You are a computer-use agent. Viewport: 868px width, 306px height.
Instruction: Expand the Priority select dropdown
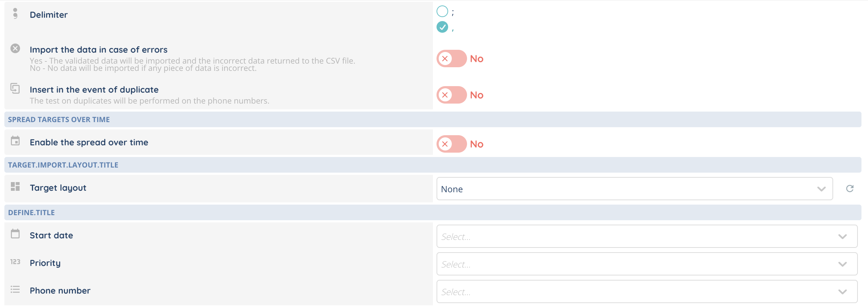647,264
